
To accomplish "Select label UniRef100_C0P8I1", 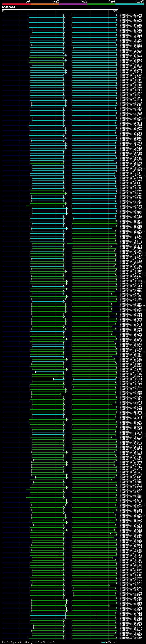I will point(131,485).
